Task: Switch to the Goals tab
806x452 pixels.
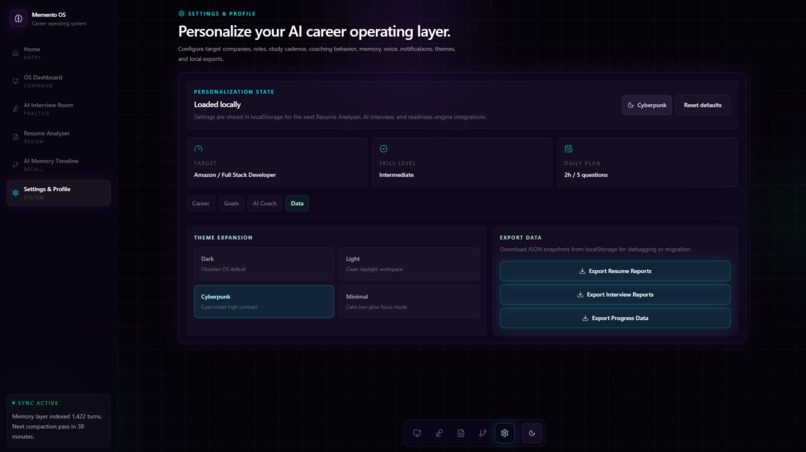Action: coord(231,203)
